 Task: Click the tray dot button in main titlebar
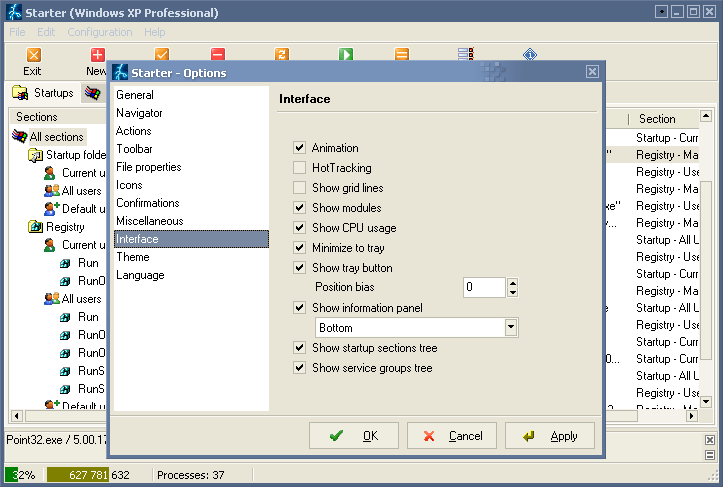(661, 12)
